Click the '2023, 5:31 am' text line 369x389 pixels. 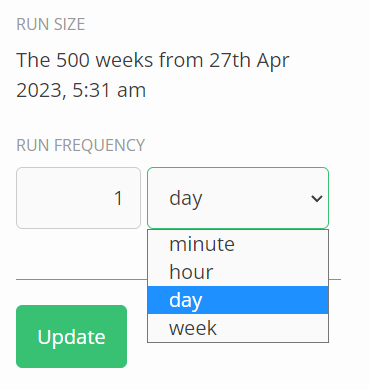click(x=81, y=90)
